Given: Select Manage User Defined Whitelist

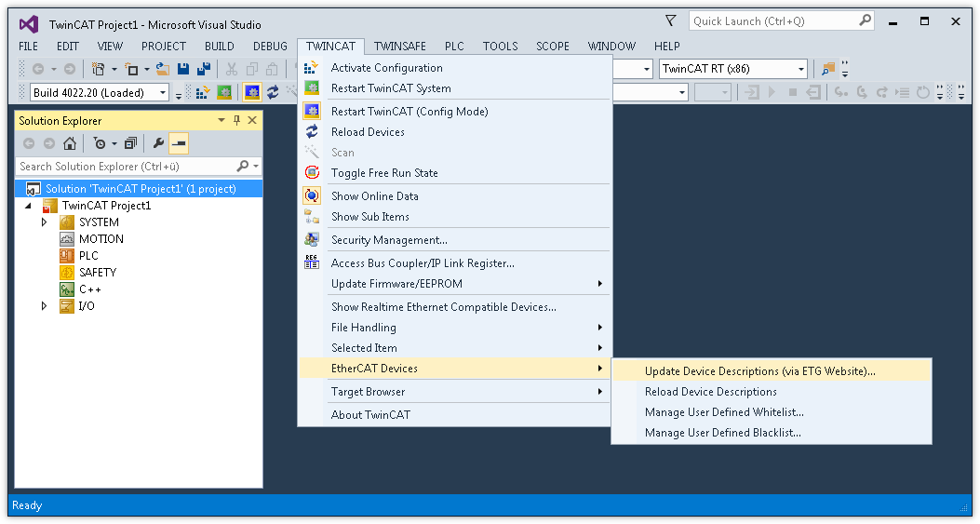Looking at the screenshot, I should (x=772, y=412).
